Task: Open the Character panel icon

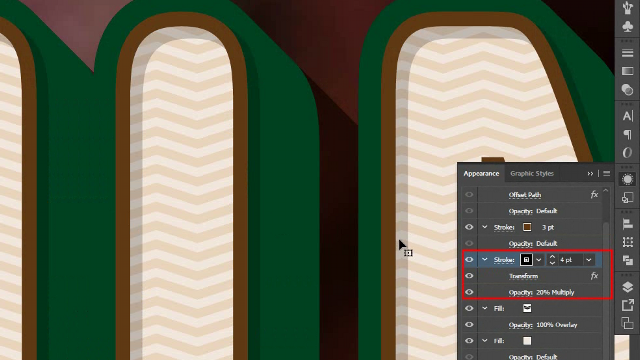Action: [x=627, y=116]
